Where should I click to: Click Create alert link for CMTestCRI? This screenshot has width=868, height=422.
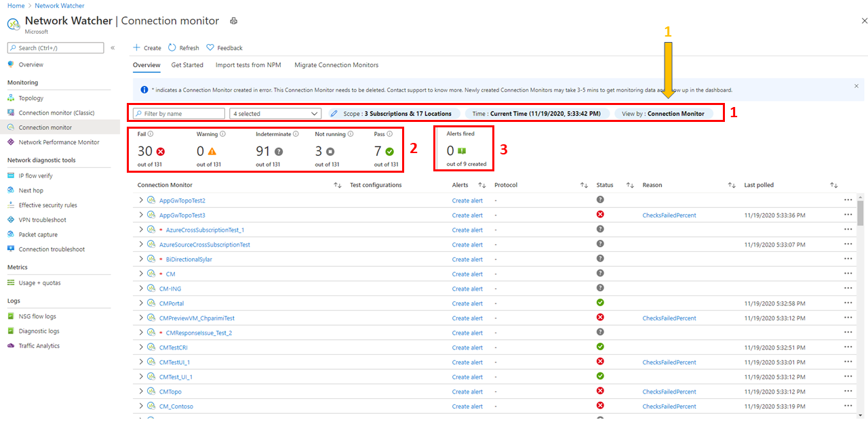pyautogui.click(x=467, y=347)
